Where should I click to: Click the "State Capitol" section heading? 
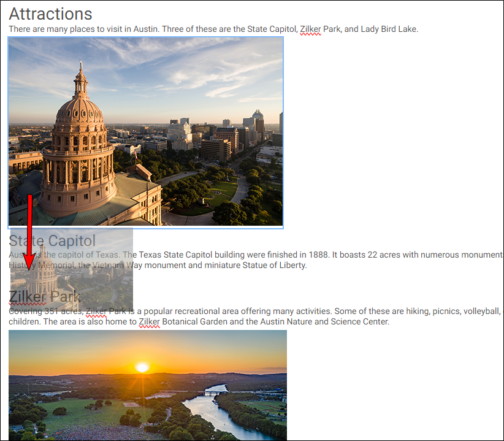[x=52, y=241]
